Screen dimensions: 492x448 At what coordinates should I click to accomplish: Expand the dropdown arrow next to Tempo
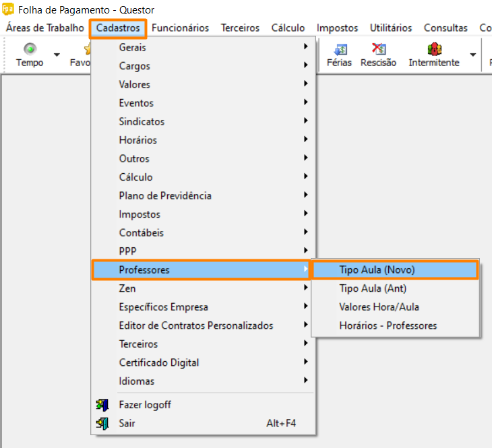tap(57, 55)
